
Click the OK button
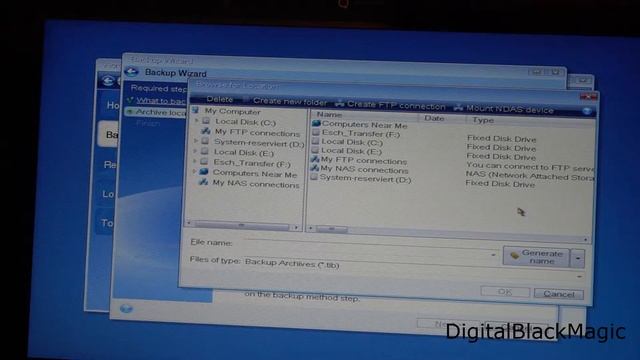[505, 292]
